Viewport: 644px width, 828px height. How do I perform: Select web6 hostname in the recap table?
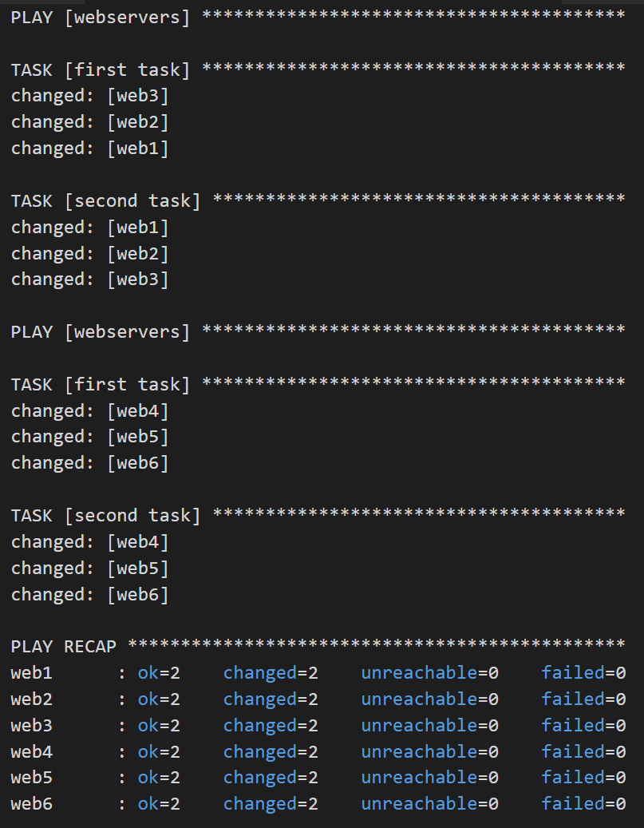(32, 804)
